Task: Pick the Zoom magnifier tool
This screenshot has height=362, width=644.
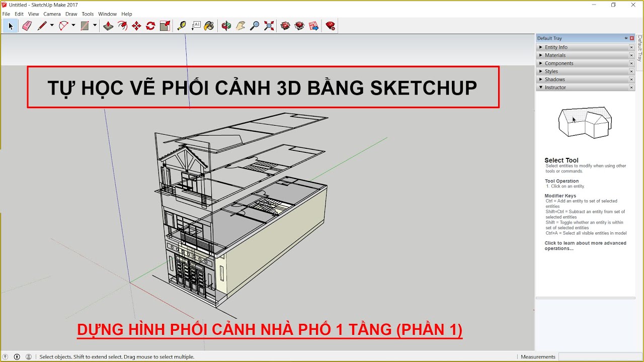Action: pos(255,26)
